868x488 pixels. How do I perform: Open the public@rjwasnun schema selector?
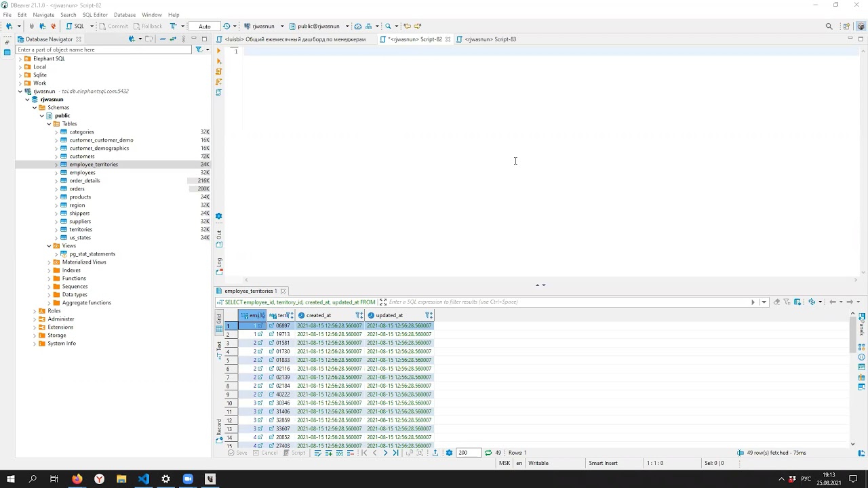pos(319,26)
